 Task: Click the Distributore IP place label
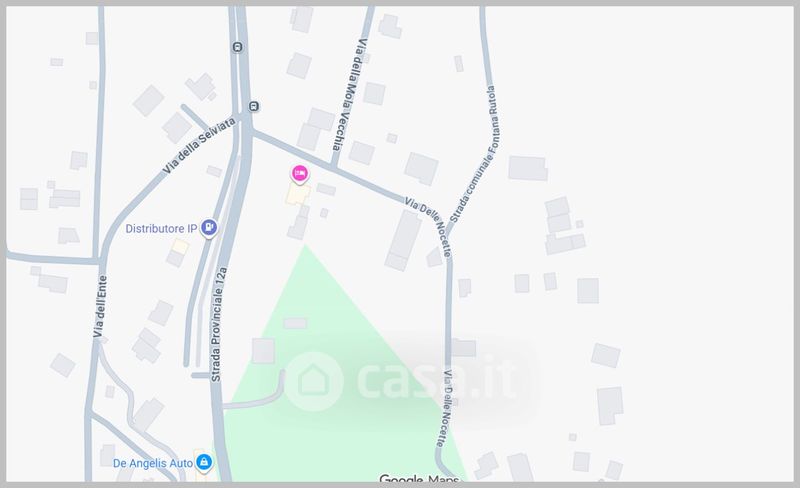point(161,228)
